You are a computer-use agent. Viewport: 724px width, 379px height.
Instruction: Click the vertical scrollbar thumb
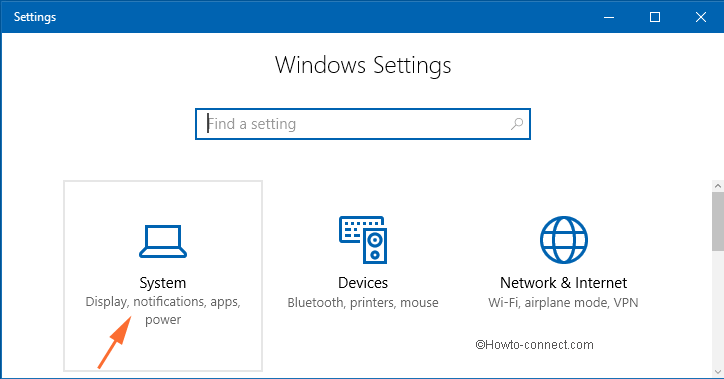click(718, 222)
